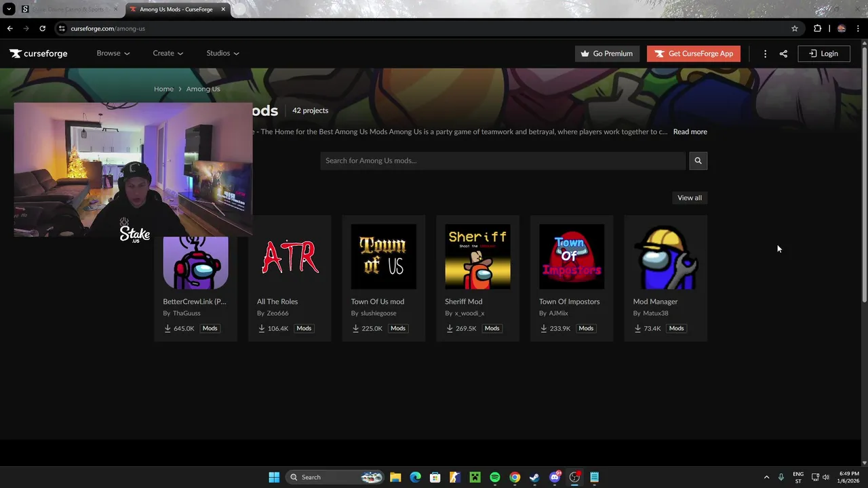Click Get CurseForge App button
Viewport: 868px width, 488px height.
[x=693, y=54]
